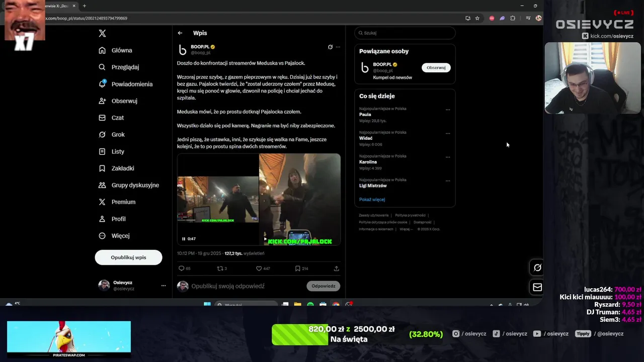Click the red extension icon in toolbar
Screen dimensions: 644x362
point(492,18)
